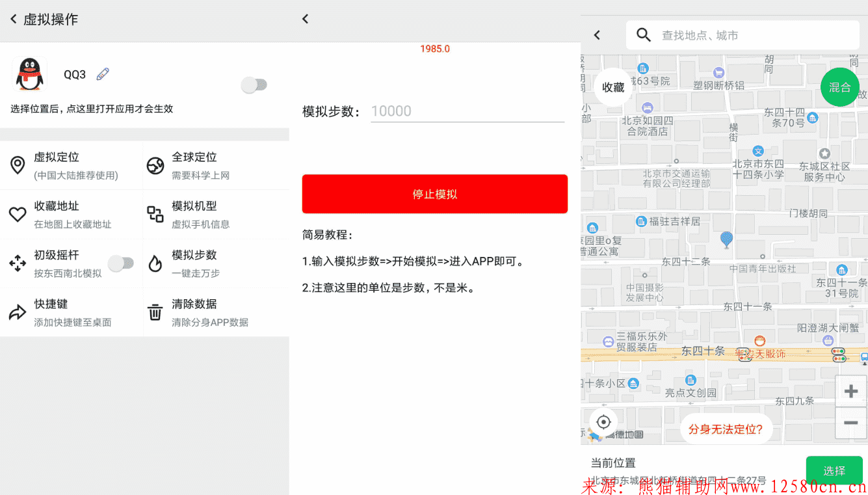Toggle the QQ3 app enable switch
This screenshot has height=495, width=868.
point(254,85)
